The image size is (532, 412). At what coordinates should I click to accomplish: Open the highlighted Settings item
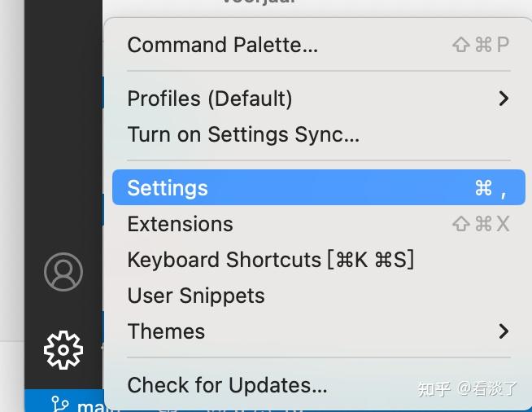pos(319,187)
